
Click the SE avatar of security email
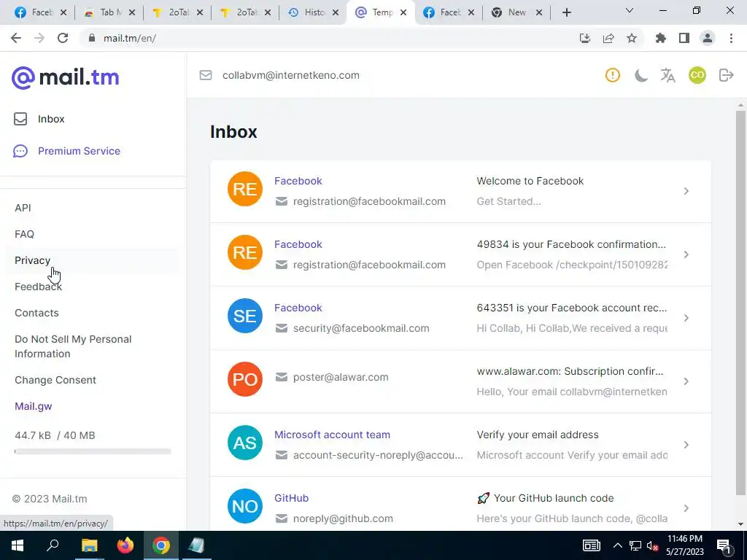245,316
